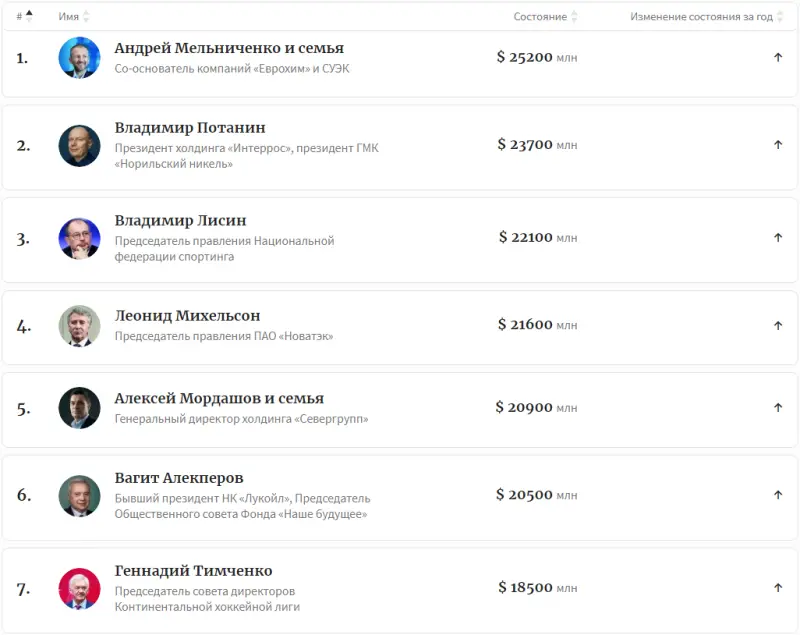
Task: Click the up arrow beside Алекперов's fortune
Action: tap(778, 495)
